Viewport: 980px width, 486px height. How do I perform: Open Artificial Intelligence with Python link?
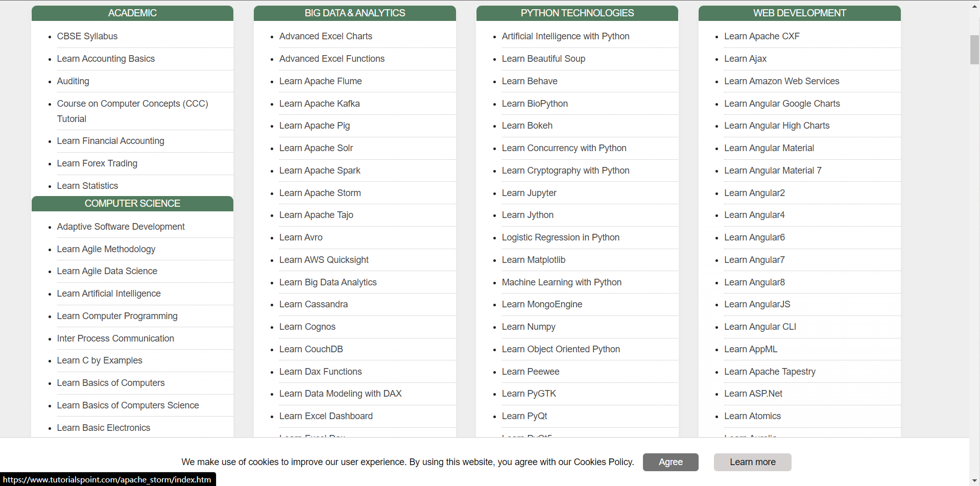coord(565,36)
